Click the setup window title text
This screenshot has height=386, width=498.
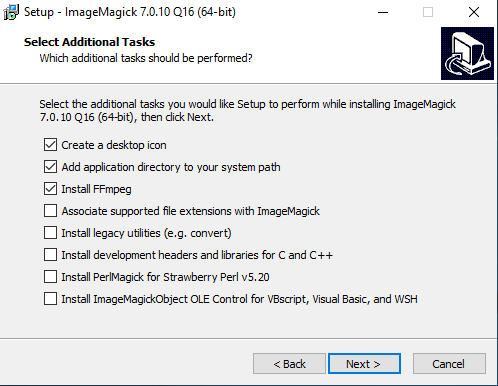[130, 12]
